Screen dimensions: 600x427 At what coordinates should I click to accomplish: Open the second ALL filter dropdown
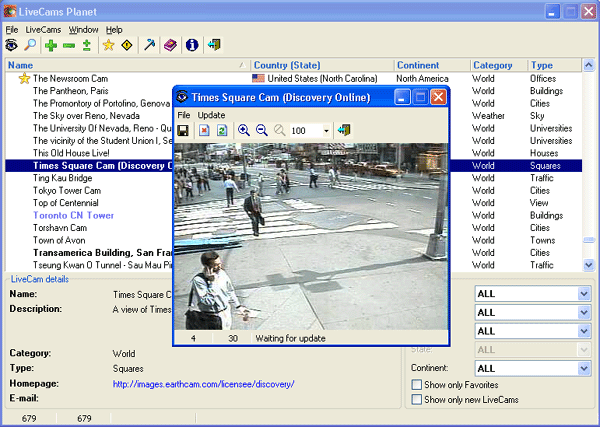(533, 313)
